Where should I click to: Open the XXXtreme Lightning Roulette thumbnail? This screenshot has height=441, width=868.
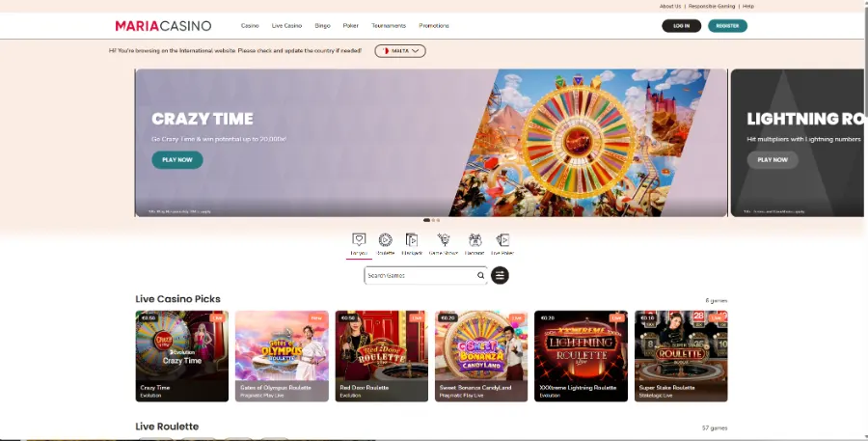[581, 356]
